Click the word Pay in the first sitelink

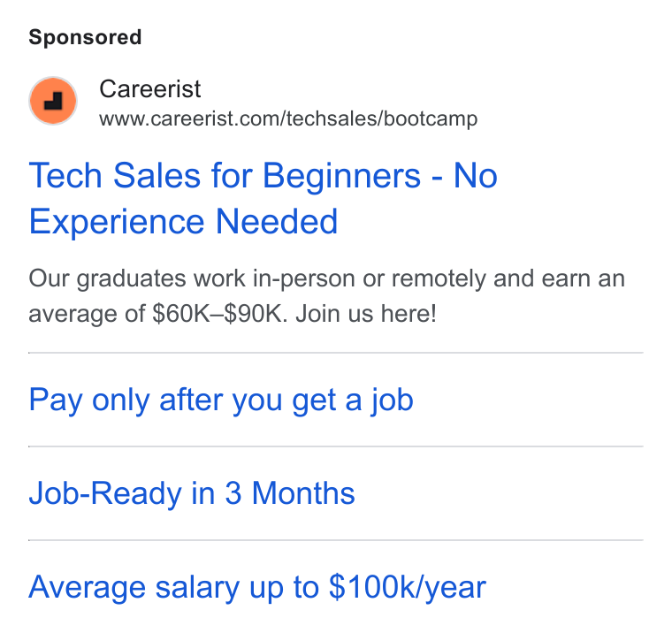tap(56, 400)
